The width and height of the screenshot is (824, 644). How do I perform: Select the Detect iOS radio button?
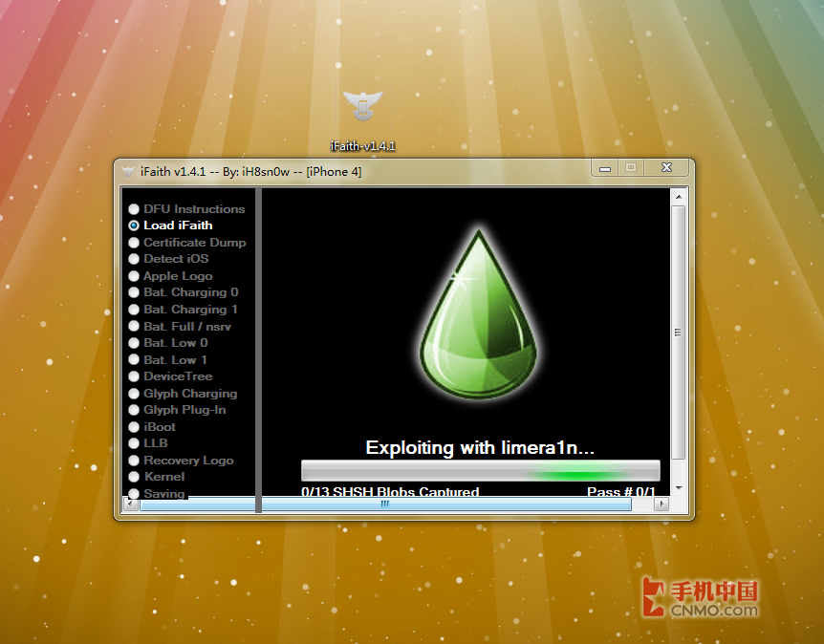(134, 259)
